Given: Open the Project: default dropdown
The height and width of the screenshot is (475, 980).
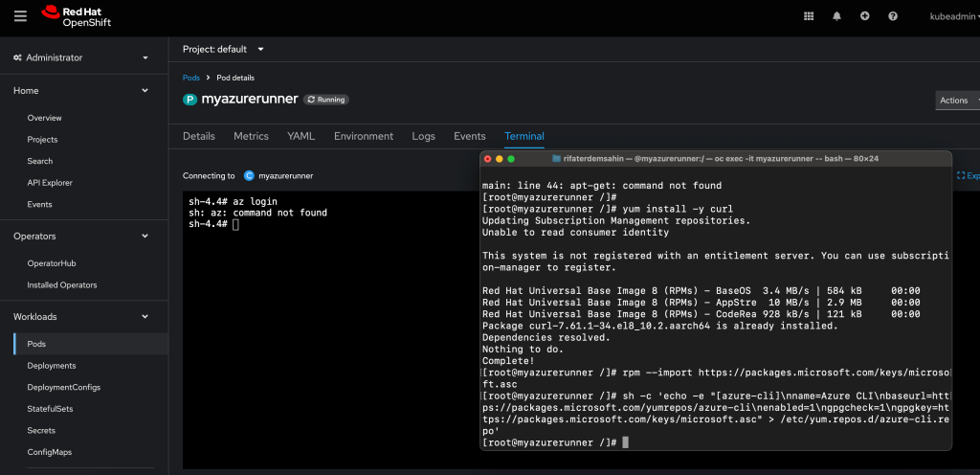Looking at the screenshot, I should pos(223,49).
